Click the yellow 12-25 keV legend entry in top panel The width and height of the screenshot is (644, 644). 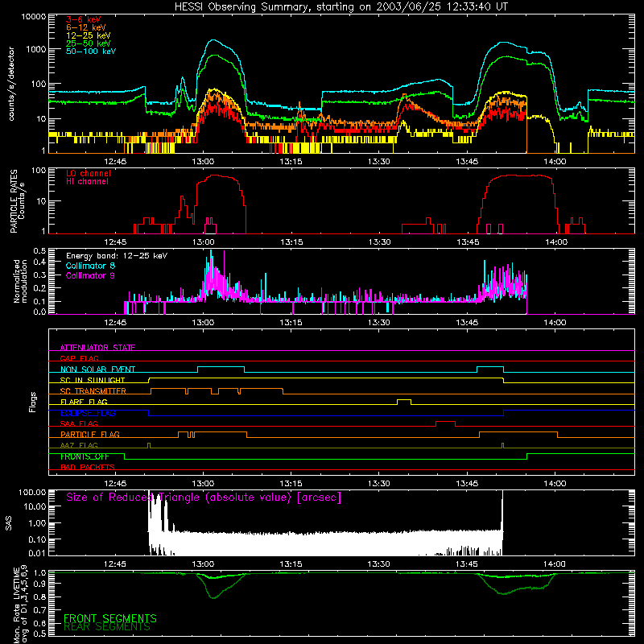[x=89, y=35]
